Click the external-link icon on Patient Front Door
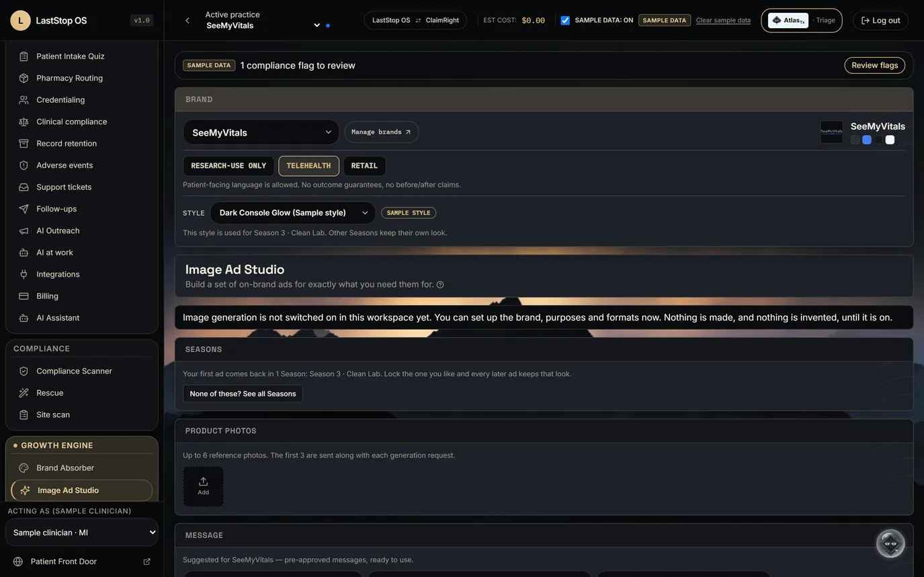Image resolution: width=924 pixels, height=577 pixels. (147, 562)
